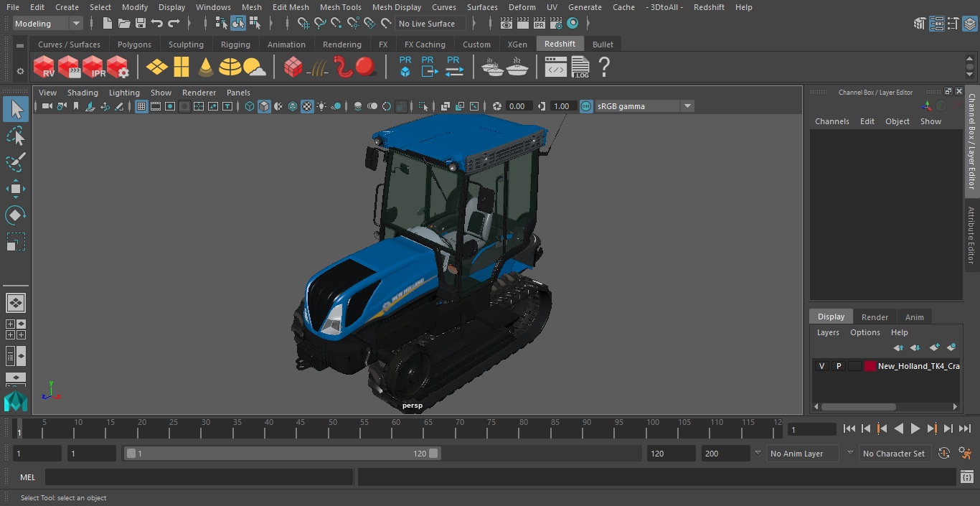Open the Channels menu in Channel Box
The height and width of the screenshot is (506, 980).
coord(831,121)
